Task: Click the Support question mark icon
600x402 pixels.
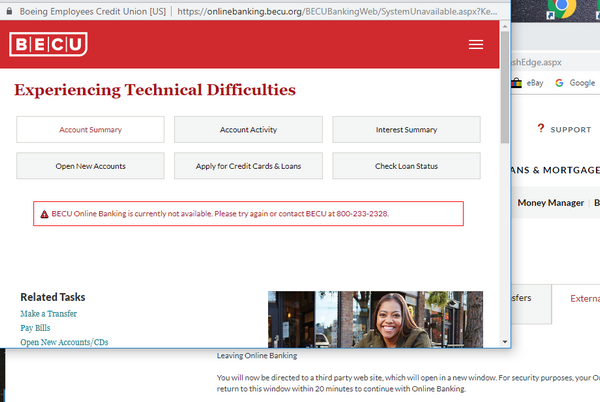Action: tap(540, 128)
